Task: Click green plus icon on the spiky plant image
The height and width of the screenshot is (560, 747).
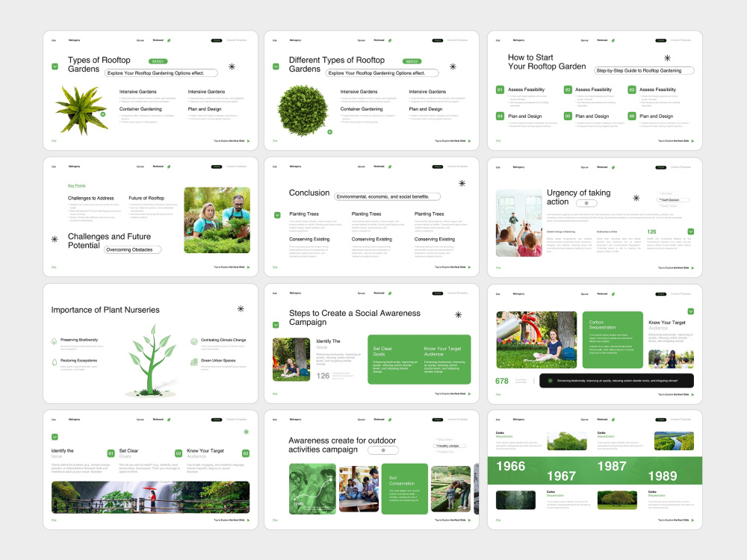Action: pos(102,114)
